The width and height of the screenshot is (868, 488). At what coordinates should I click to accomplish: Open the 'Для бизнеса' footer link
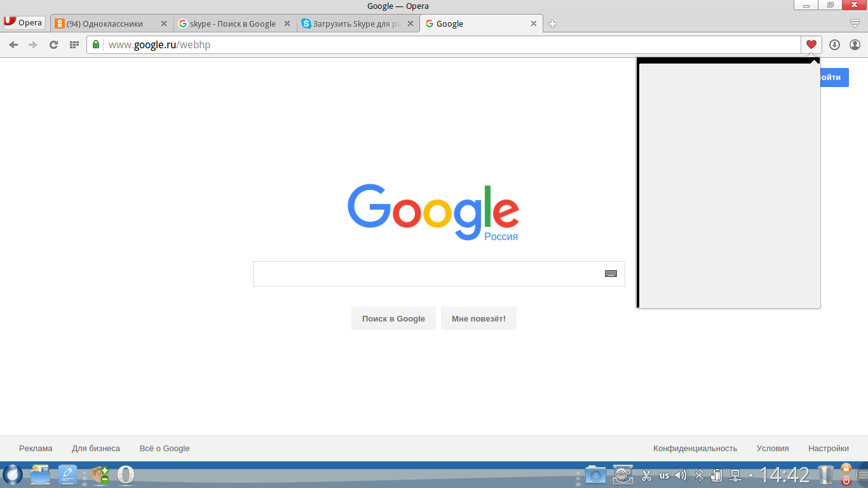[x=96, y=449]
